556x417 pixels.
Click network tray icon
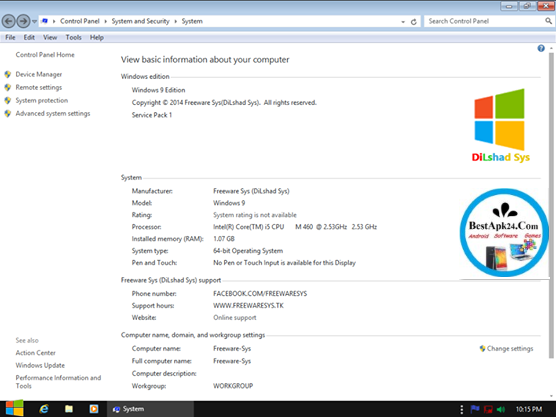(x=488, y=410)
